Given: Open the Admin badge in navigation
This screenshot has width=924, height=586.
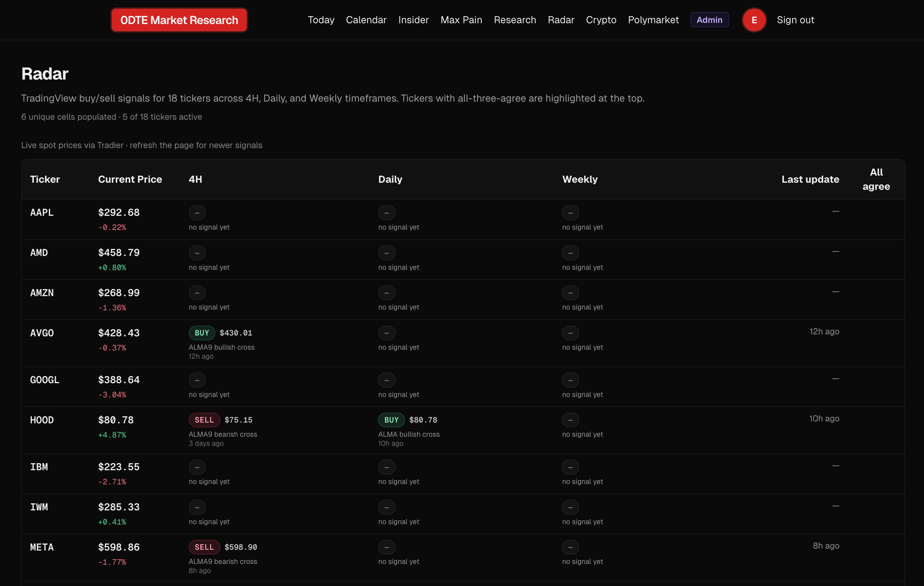Looking at the screenshot, I should 709,20.
